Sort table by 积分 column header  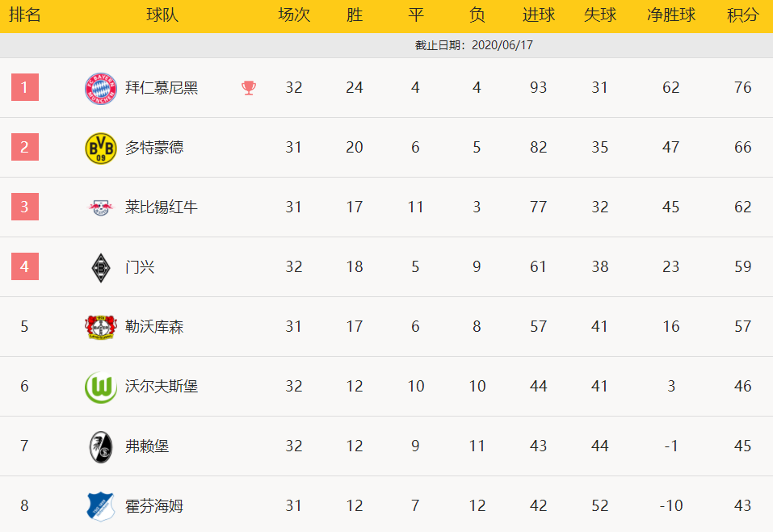(x=742, y=15)
